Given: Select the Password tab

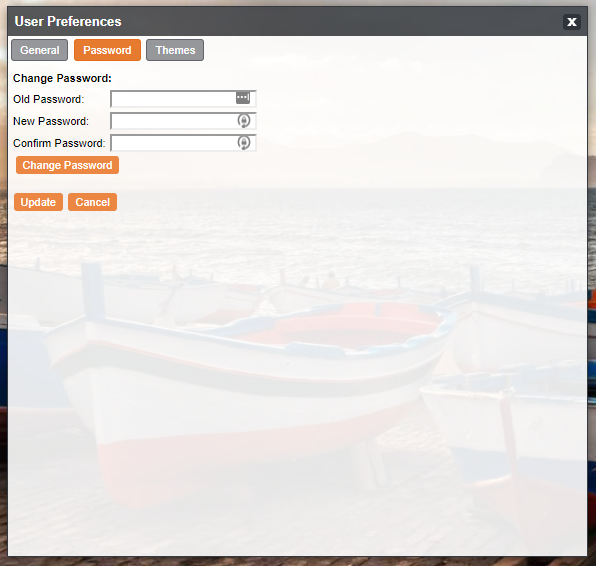Looking at the screenshot, I should click(x=107, y=50).
